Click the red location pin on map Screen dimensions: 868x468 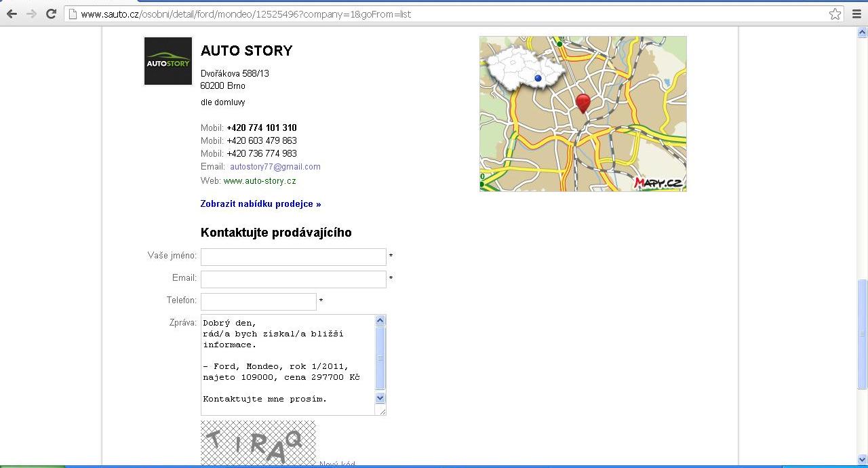click(x=583, y=103)
